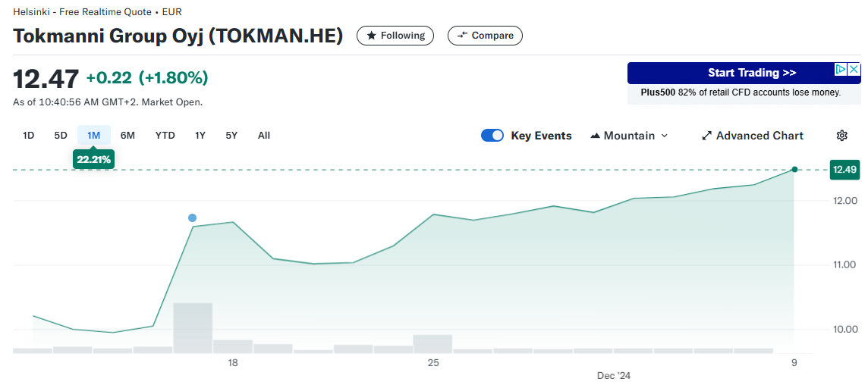Open chart settings gear icon
868x385 pixels.
tap(841, 136)
